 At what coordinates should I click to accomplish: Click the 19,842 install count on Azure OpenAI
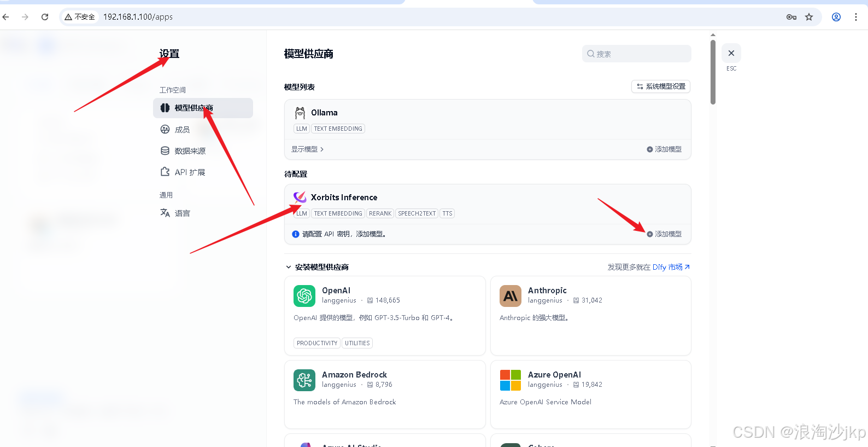click(x=592, y=385)
